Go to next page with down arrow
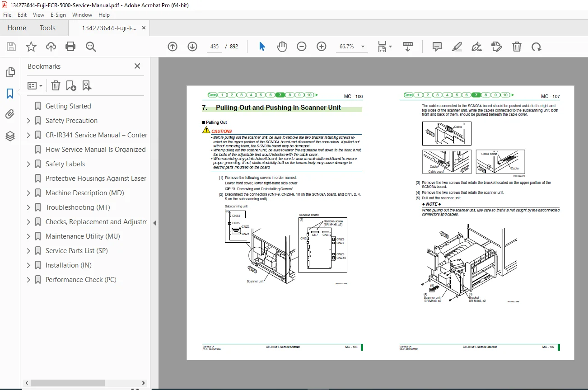The image size is (588, 390). [x=192, y=47]
